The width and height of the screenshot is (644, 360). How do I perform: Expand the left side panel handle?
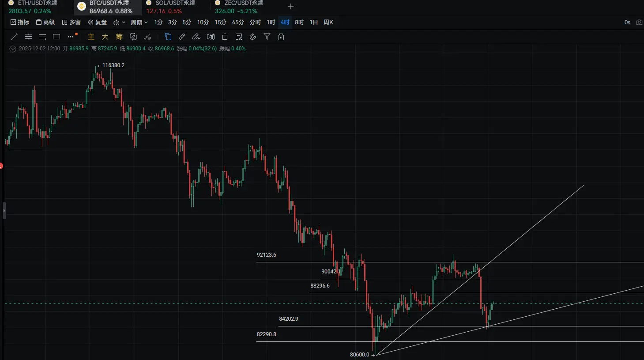tap(4, 211)
